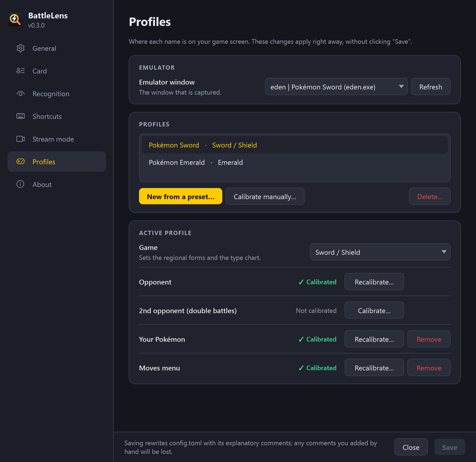This screenshot has height=462, width=476.
Task: Remove the Moves menu calibration
Action: pyautogui.click(x=429, y=368)
